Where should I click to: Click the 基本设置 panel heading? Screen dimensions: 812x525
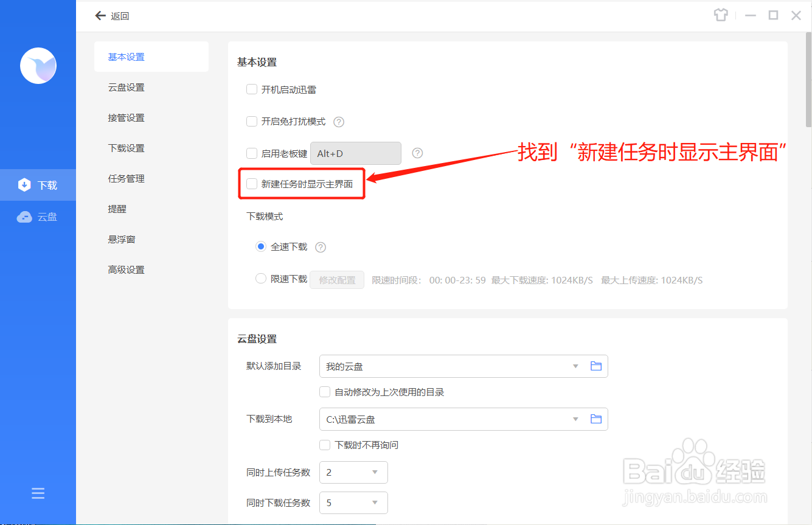257,62
